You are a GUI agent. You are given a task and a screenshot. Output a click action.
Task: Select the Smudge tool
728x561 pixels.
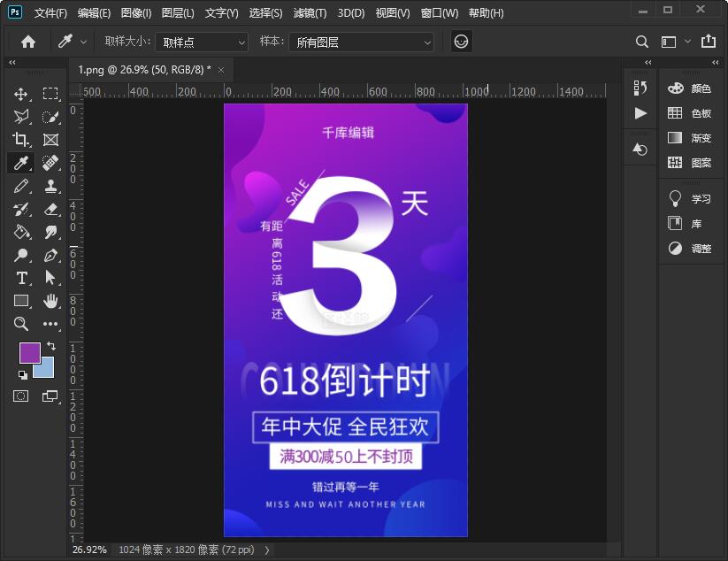tap(50, 232)
